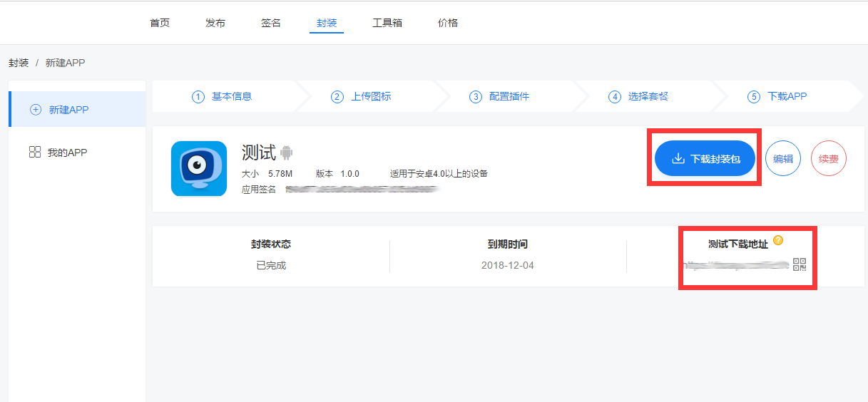
Task: Go to step 4 选择套餐
Action: (639, 96)
